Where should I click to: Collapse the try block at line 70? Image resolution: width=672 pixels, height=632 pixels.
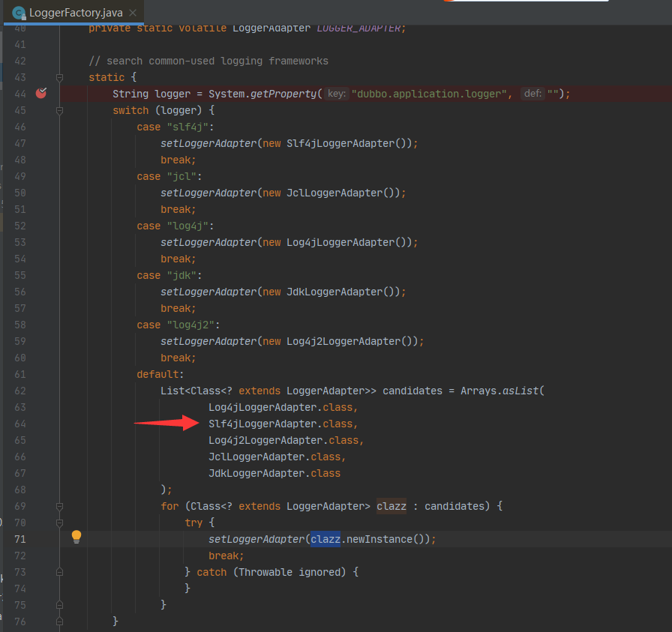coord(59,523)
